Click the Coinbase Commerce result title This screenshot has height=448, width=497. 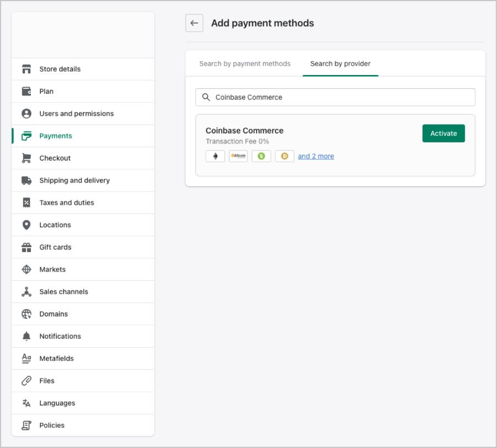tap(245, 130)
